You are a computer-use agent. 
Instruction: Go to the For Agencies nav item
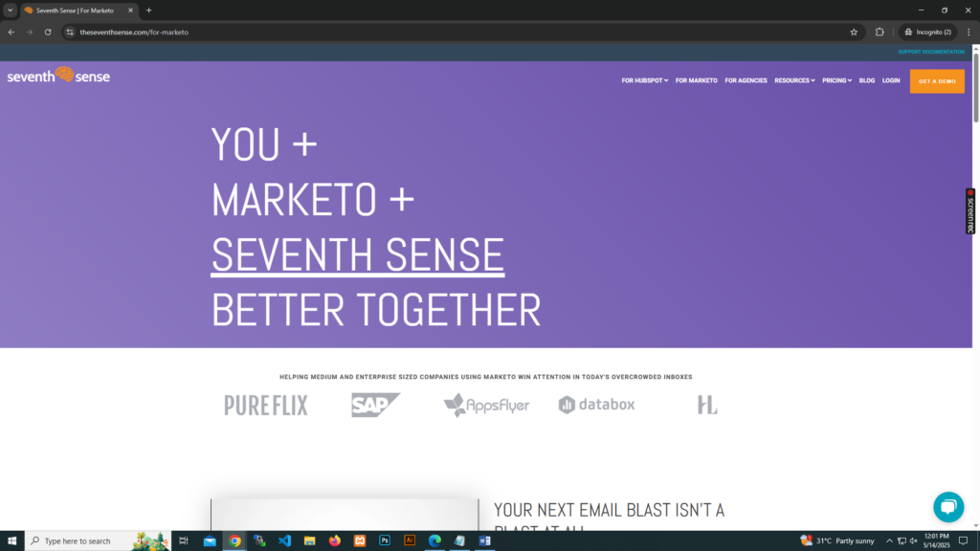(x=746, y=80)
